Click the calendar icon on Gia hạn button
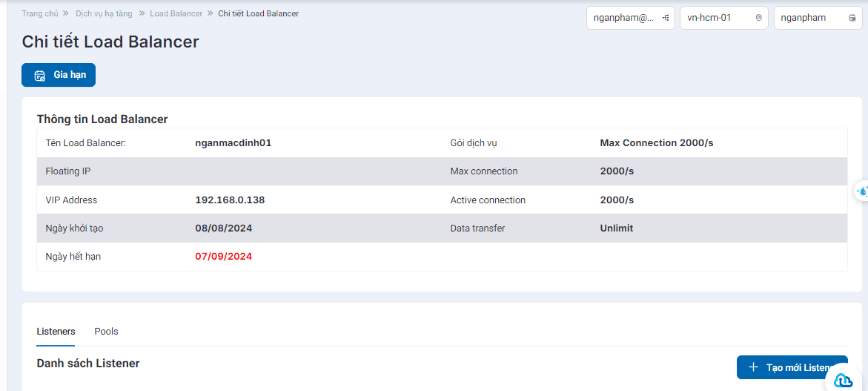 [x=40, y=76]
